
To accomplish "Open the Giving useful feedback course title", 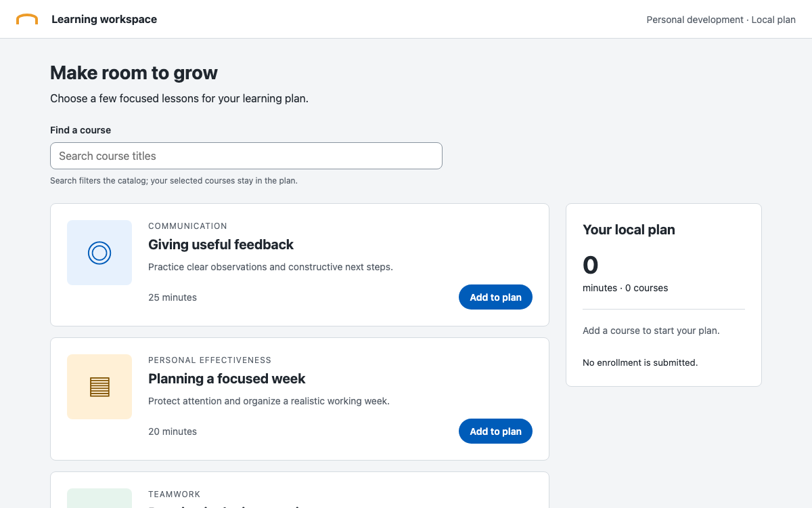I will (x=221, y=245).
